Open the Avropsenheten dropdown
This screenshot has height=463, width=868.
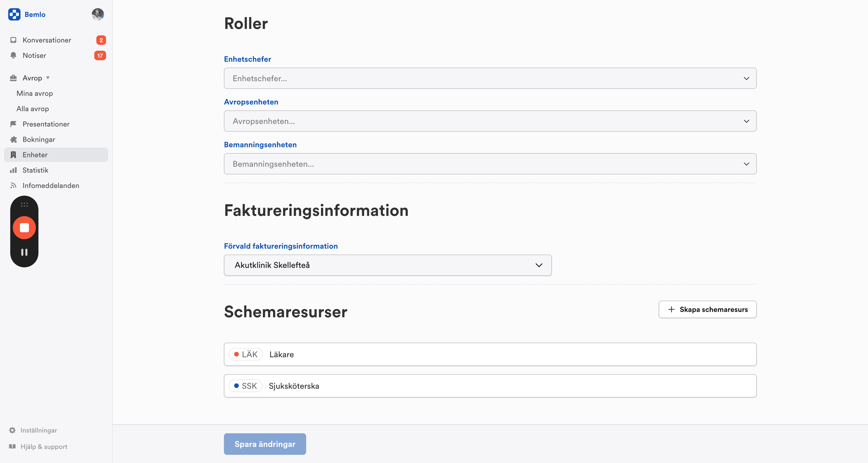(490, 121)
